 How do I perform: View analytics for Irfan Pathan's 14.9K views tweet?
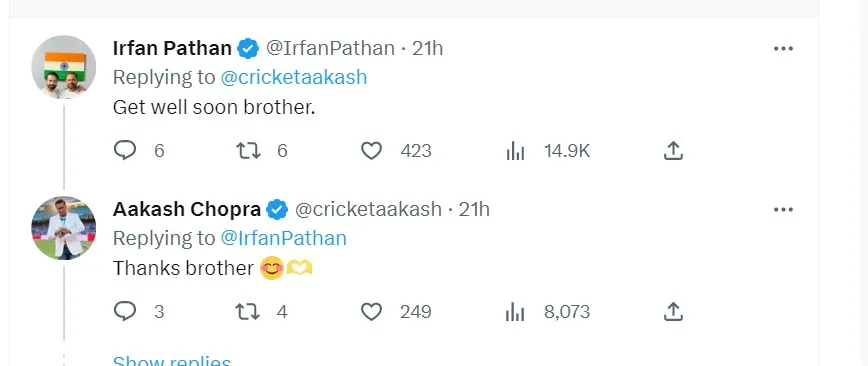click(x=515, y=151)
